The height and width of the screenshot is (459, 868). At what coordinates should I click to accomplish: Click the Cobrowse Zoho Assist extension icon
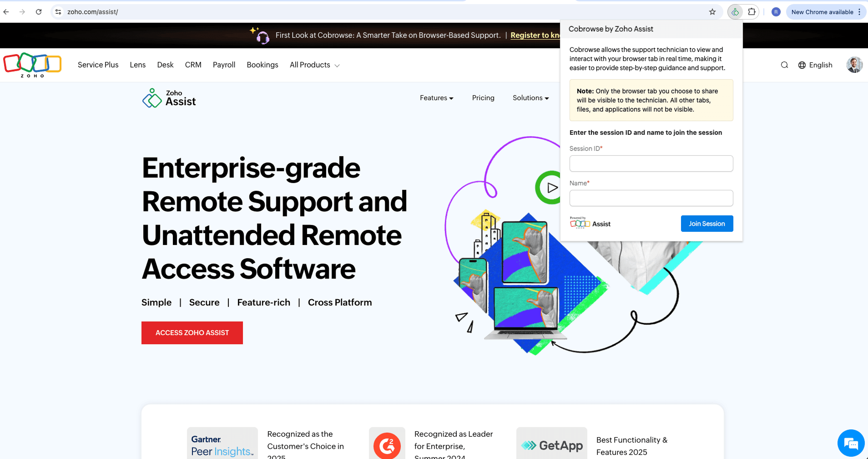click(x=735, y=12)
